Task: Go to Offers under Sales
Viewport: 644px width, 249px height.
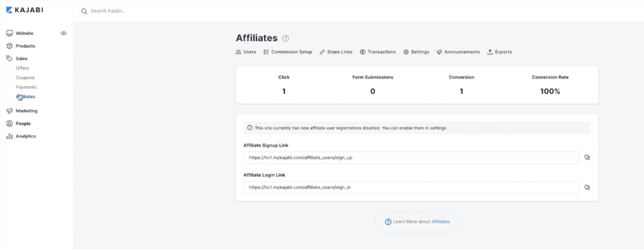Action: point(22,68)
